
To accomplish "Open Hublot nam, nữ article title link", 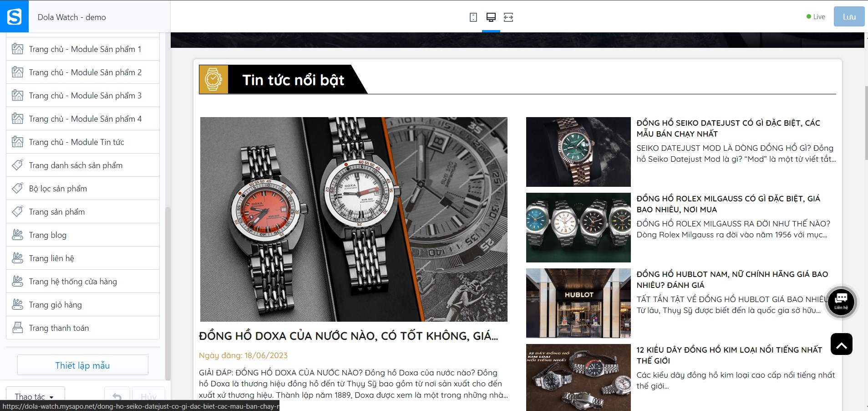I will click(x=732, y=279).
